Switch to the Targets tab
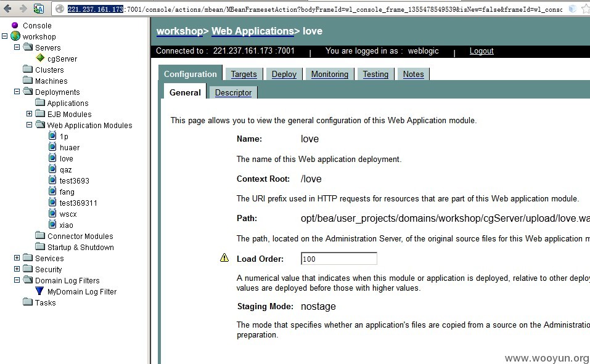The width and height of the screenshot is (590, 364). pyautogui.click(x=244, y=74)
